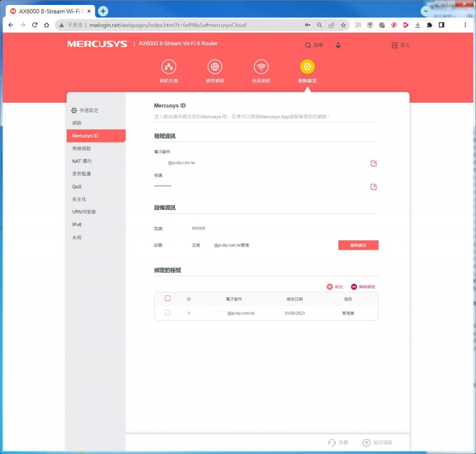Open the NAT Forwarding sidebar item
Image resolution: width=476 pixels, height=454 pixels.
click(82, 161)
